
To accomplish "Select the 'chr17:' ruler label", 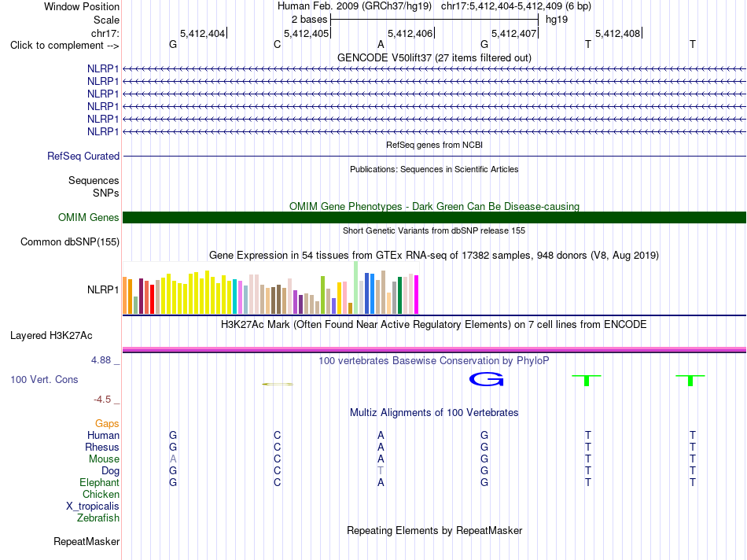I will 105,33.
